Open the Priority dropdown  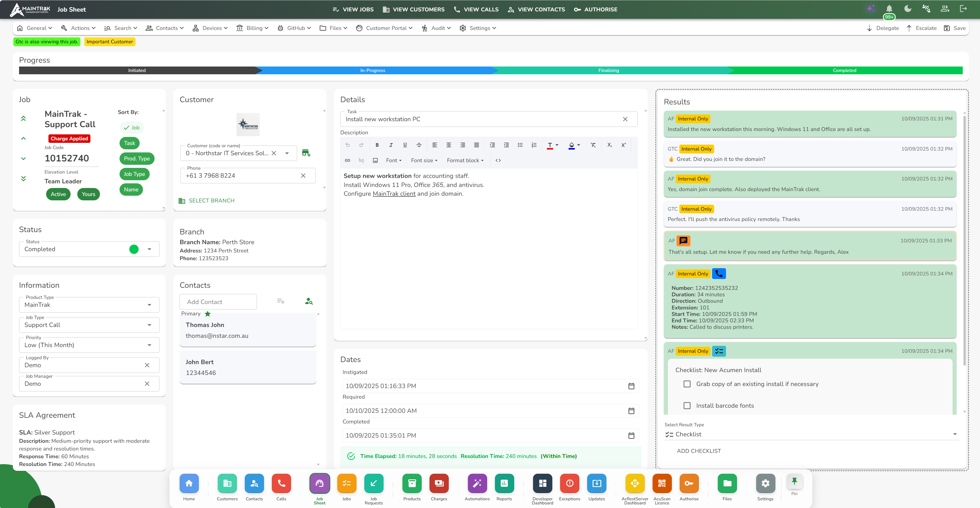(x=149, y=345)
